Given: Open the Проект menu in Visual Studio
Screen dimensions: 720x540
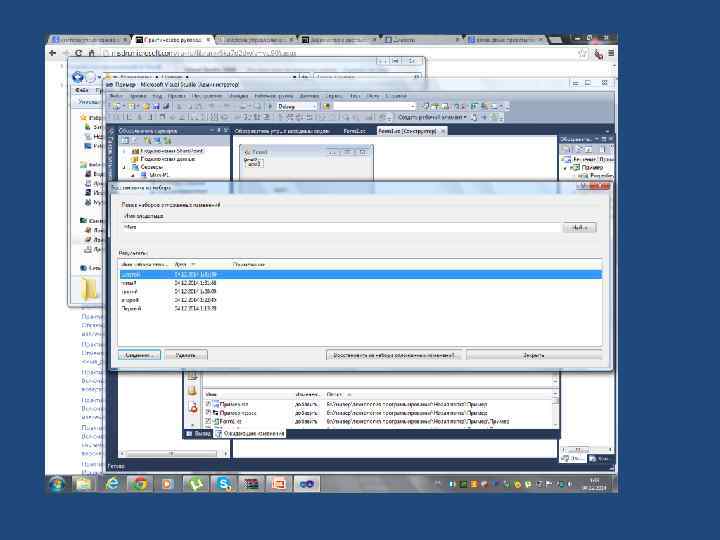Looking at the screenshot, I should pyautogui.click(x=176, y=96).
